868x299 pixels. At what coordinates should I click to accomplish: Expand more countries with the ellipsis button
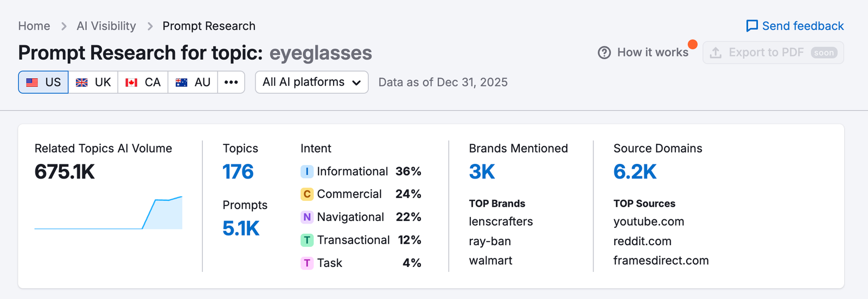[231, 82]
